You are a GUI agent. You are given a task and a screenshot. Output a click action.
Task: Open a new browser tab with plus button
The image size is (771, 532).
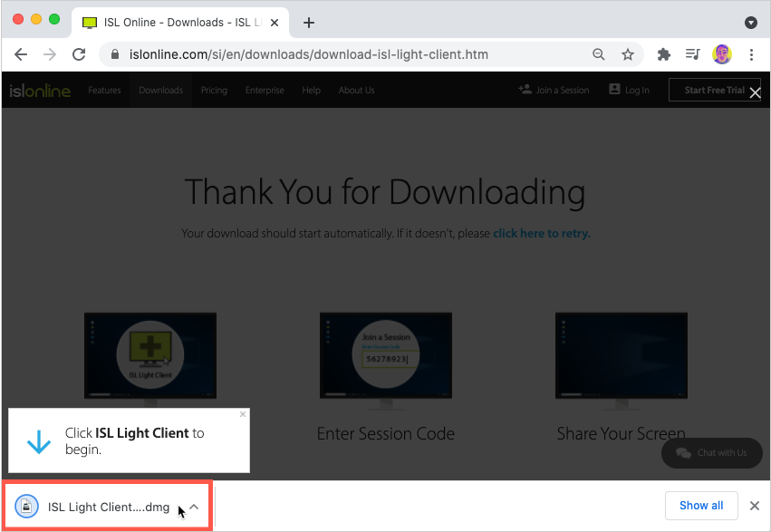pyautogui.click(x=308, y=23)
